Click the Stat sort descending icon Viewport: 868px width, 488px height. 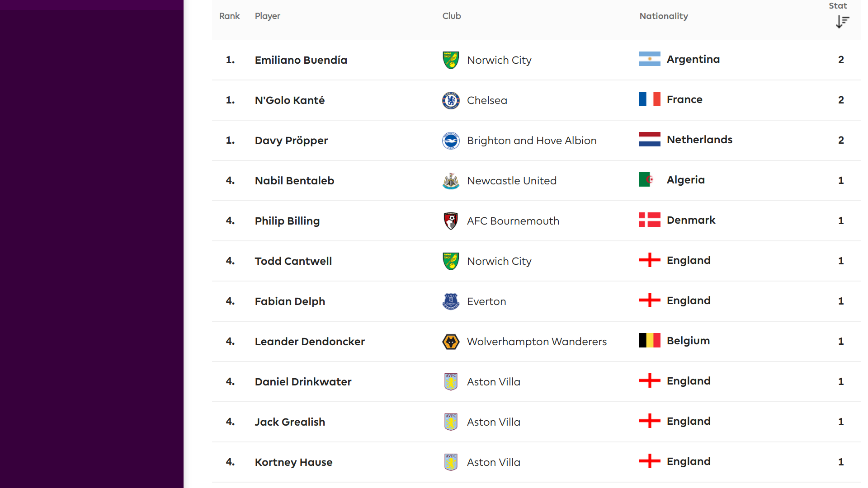pos(842,22)
